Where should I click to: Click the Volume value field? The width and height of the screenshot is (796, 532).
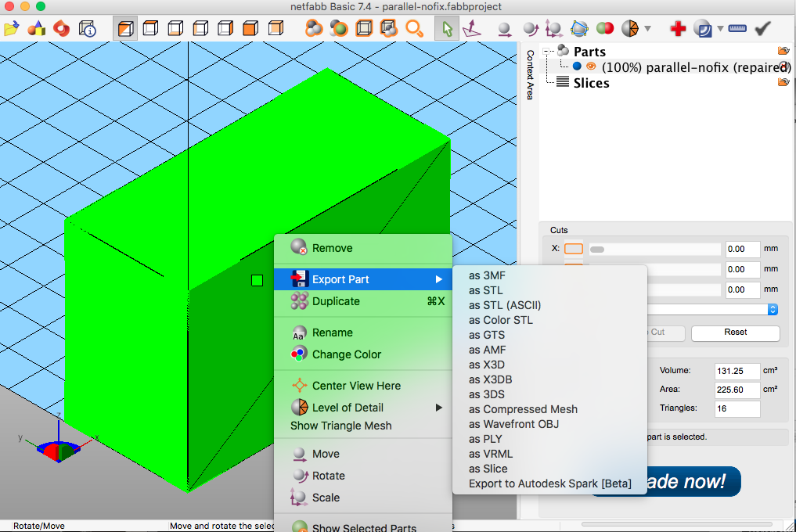pyautogui.click(x=737, y=371)
